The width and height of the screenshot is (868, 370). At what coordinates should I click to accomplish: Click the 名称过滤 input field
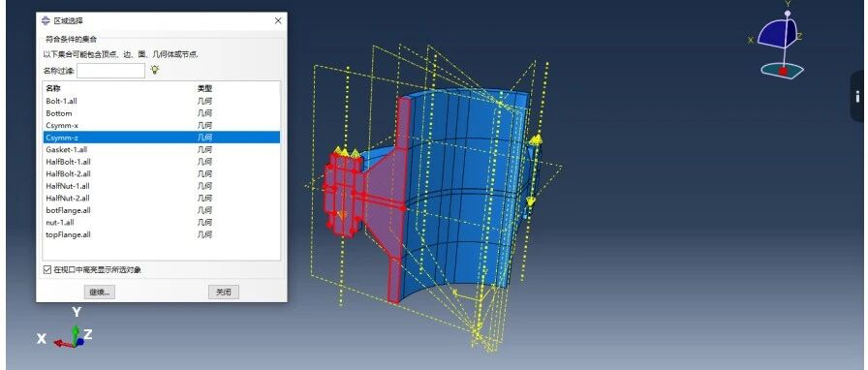click(111, 71)
